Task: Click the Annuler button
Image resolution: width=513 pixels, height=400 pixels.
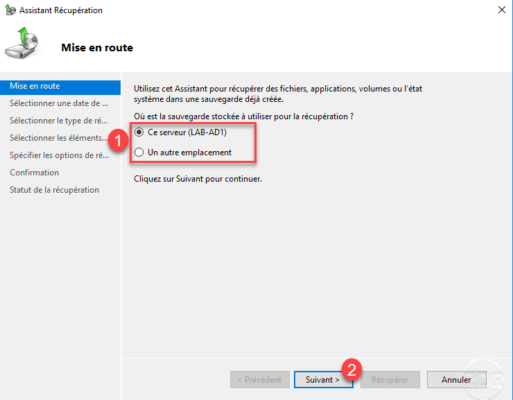Action: click(456, 380)
